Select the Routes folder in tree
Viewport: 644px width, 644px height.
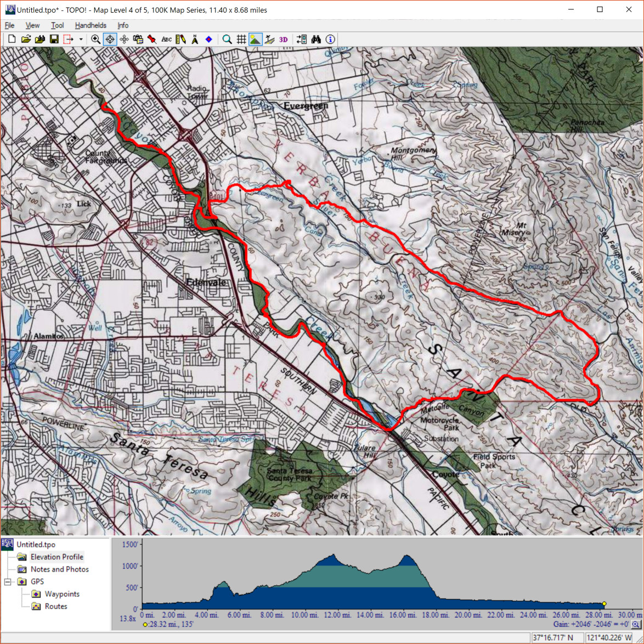click(x=56, y=606)
